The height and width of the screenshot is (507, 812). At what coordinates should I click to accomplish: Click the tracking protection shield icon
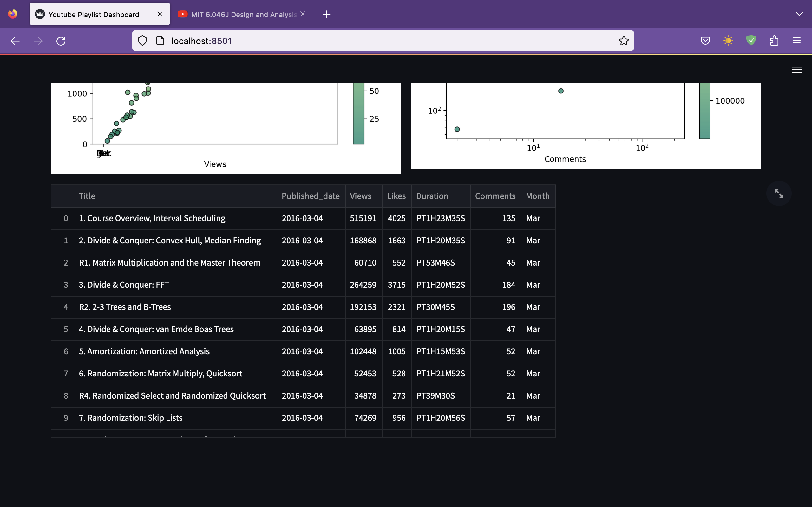(142, 41)
